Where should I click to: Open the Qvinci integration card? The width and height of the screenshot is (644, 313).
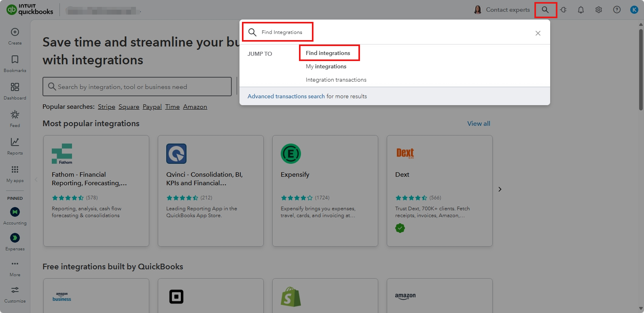(211, 191)
